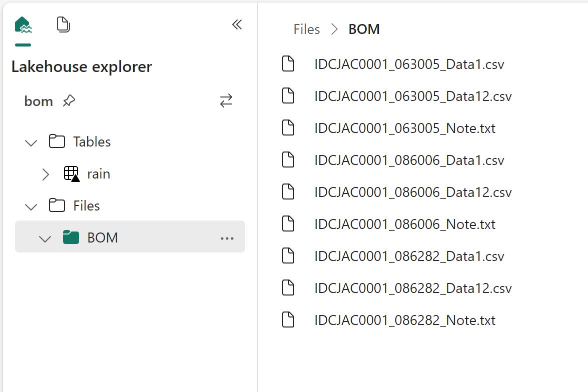Collapse the Files section chevron
The height and width of the screenshot is (392, 588).
tap(31, 206)
